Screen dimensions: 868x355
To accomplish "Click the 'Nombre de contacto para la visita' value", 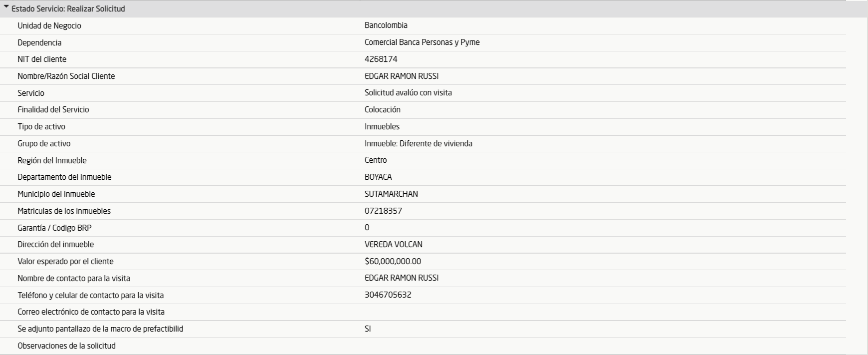I will [x=402, y=278].
